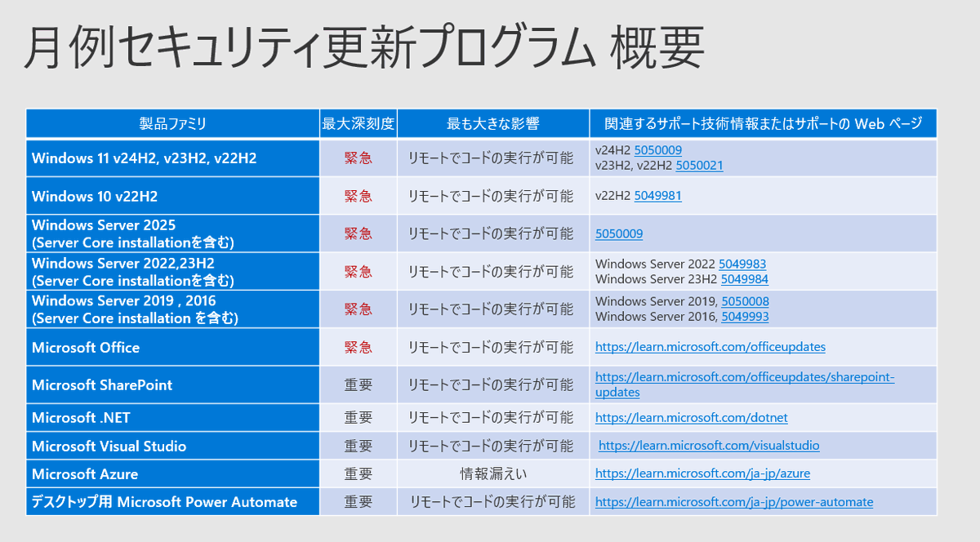
Task: Select the Windows Server 2019 , 2016 cell
Action: [172, 309]
